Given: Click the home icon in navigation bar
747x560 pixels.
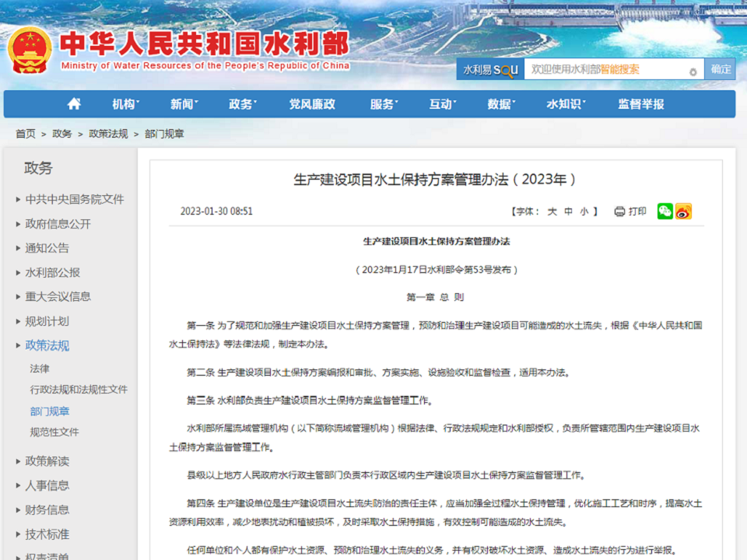Looking at the screenshot, I should pos(74,103).
